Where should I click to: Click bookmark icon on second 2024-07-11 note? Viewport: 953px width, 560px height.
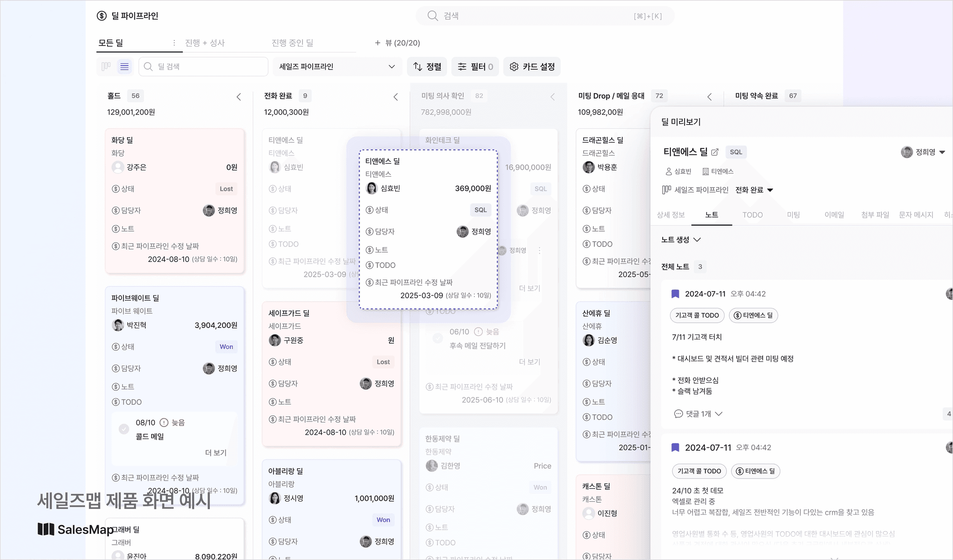675,447
